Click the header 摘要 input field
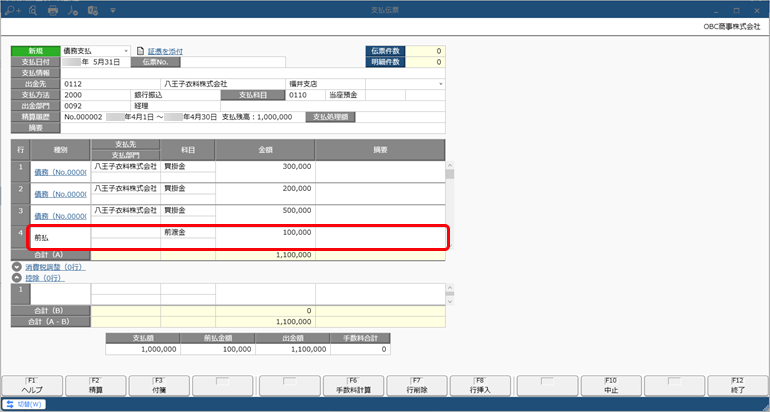This screenshot has width=770, height=412. tap(253, 128)
